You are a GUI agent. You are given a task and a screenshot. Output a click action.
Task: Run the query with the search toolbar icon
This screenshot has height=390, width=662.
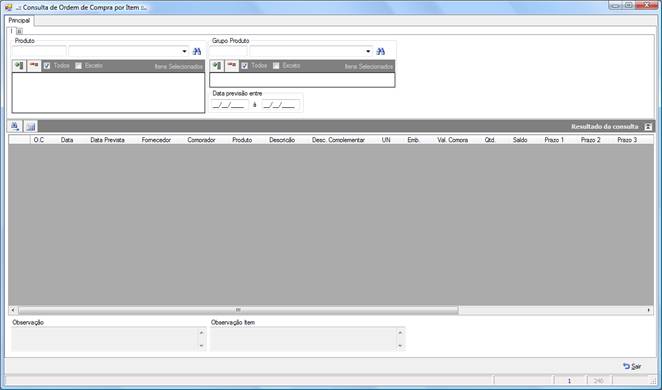pos(15,126)
